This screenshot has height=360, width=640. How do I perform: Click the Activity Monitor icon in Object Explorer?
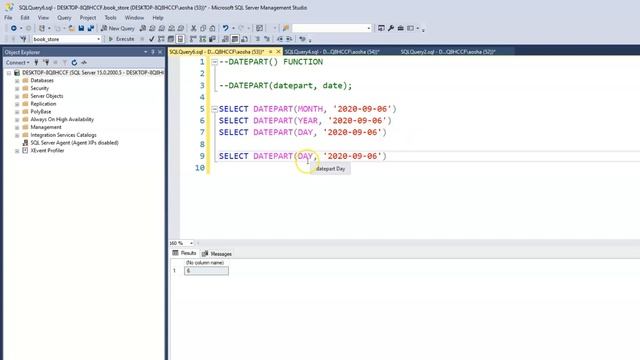point(84,62)
